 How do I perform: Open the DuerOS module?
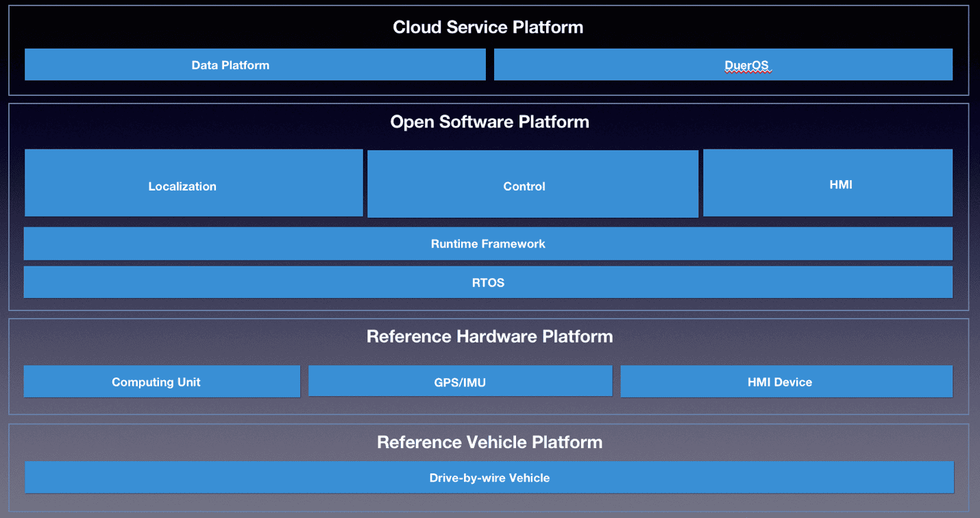pos(722,64)
